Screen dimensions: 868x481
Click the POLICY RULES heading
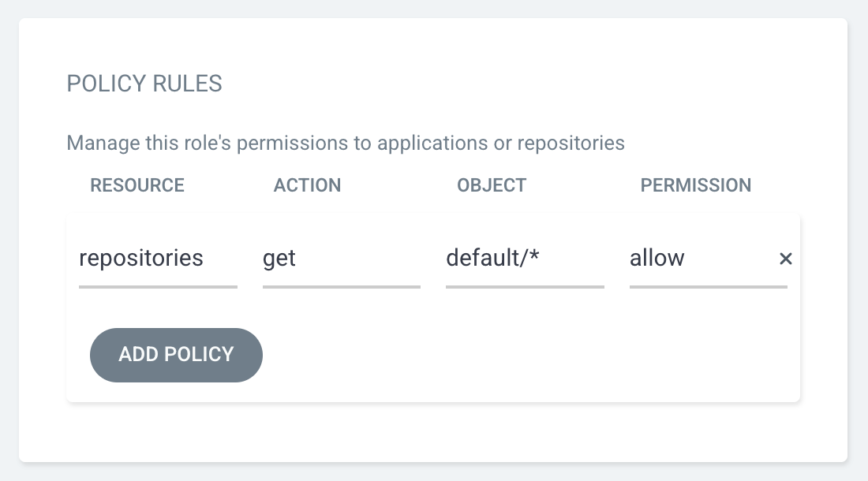point(144,84)
